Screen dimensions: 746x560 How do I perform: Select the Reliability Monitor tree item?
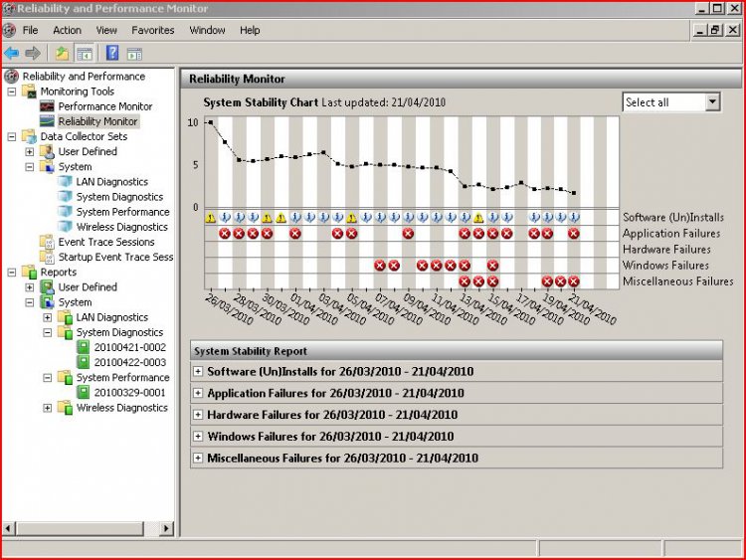[98, 121]
